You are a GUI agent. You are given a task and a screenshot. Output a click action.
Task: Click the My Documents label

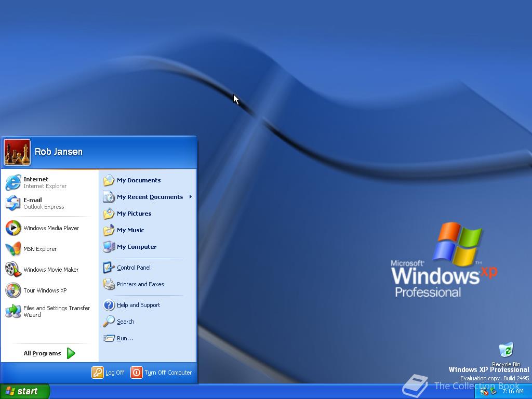coord(139,180)
